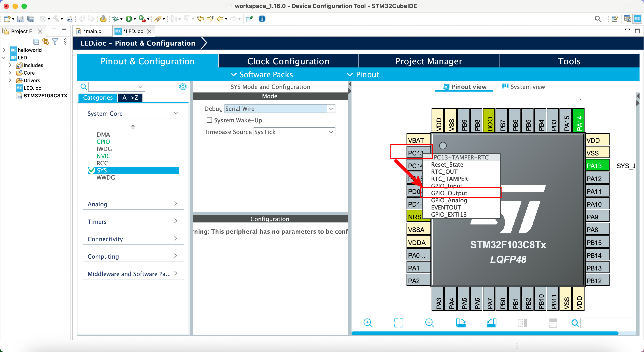Switch to the main.c editor tab
Viewport: 644px width, 352px height.
click(x=92, y=31)
